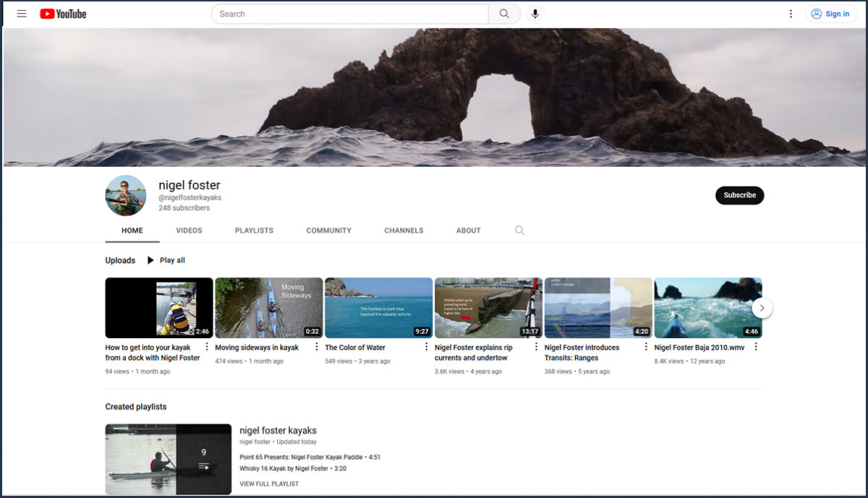The height and width of the screenshot is (498, 868).
Task: Click the nigel foster channel avatar
Action: point(126,195)
